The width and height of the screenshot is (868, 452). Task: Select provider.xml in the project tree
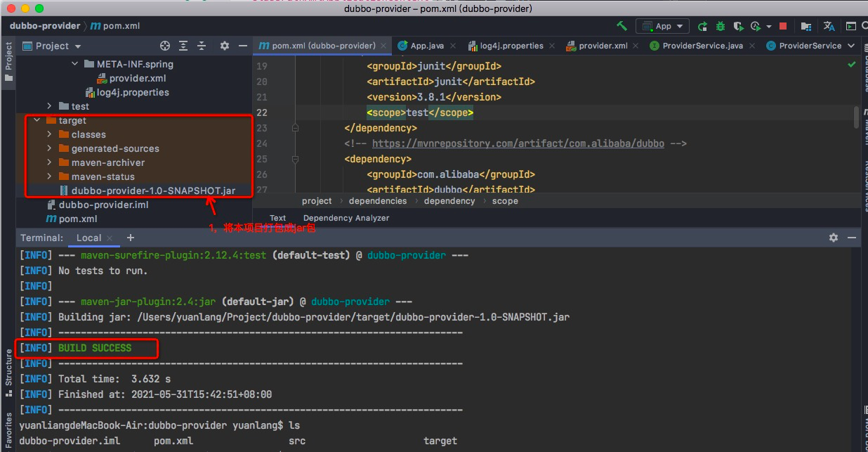click(131, 78)
